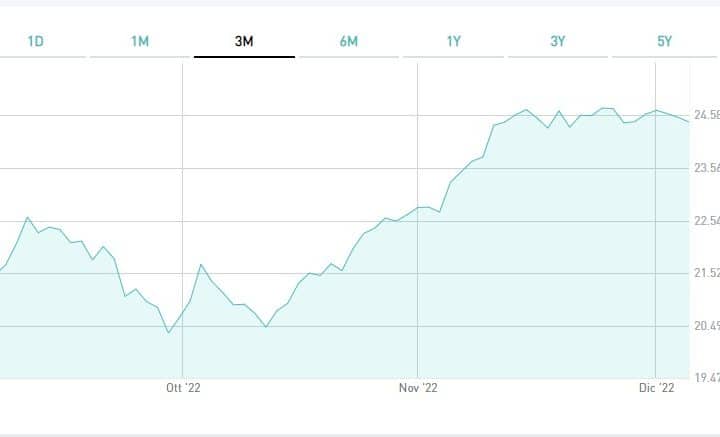Click the September peak at chart's left side
720x437 pixels.
(28, 217)
